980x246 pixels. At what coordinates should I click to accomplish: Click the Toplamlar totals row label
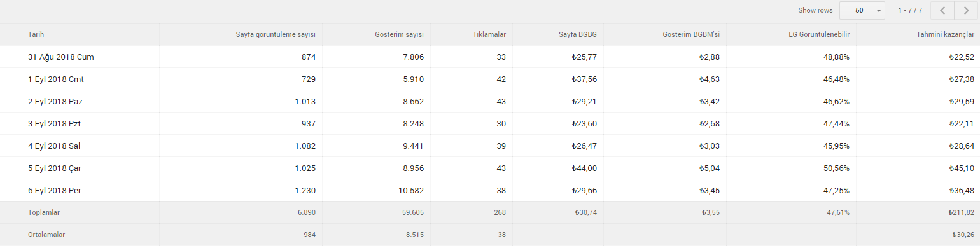(44, 212)
